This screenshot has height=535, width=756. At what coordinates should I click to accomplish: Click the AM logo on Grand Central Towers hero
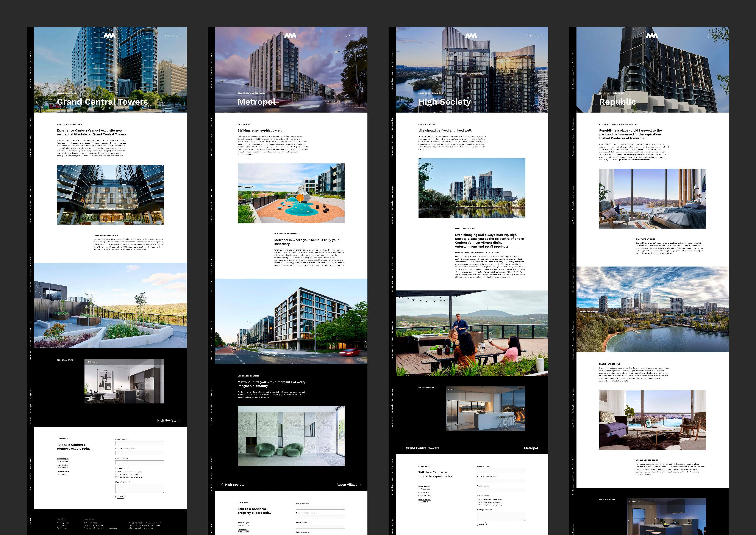110,36
